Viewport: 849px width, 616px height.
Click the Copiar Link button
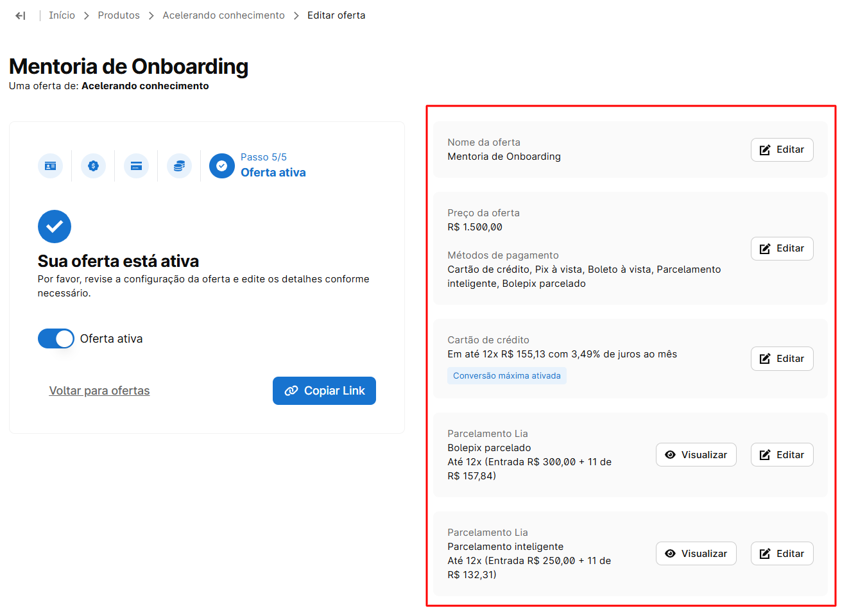[324, 391]
